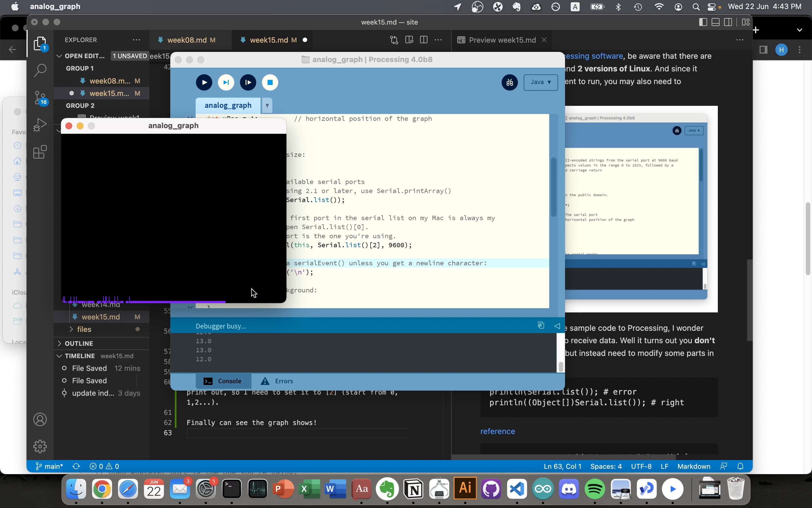Switch to the week08.md editor tab

click(191, 40)
